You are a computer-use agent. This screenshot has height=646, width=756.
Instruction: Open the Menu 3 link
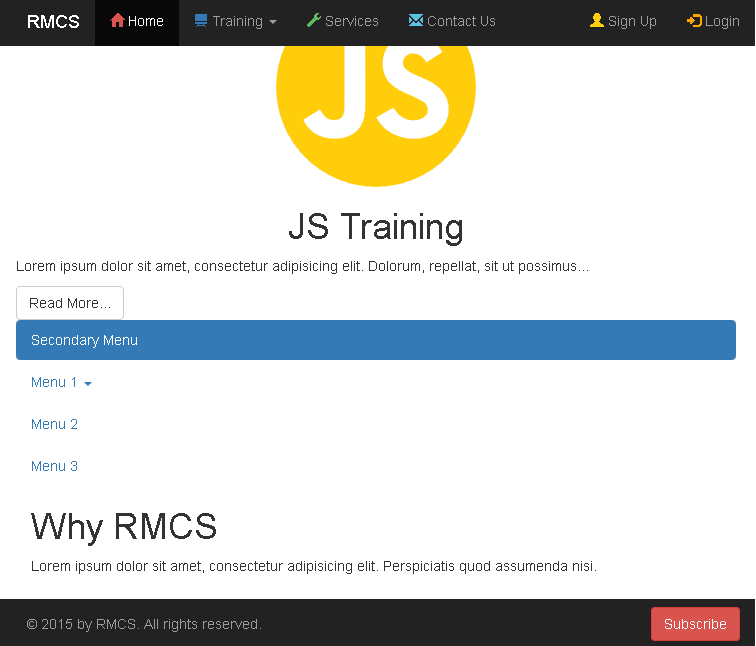[54, 466]
